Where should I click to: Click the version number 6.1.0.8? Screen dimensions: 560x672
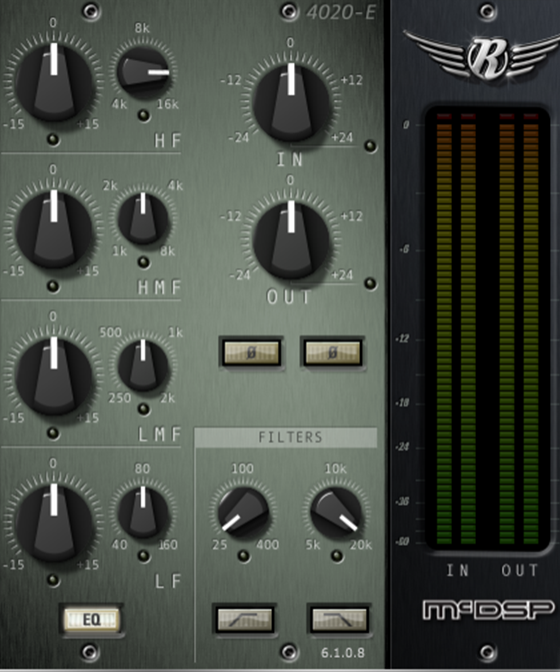point(343,653)
